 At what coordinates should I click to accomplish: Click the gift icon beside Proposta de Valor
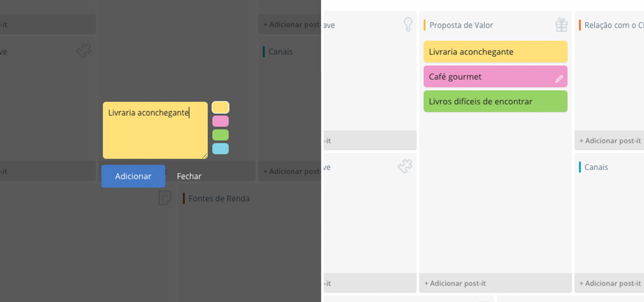[x=561, y=24]
